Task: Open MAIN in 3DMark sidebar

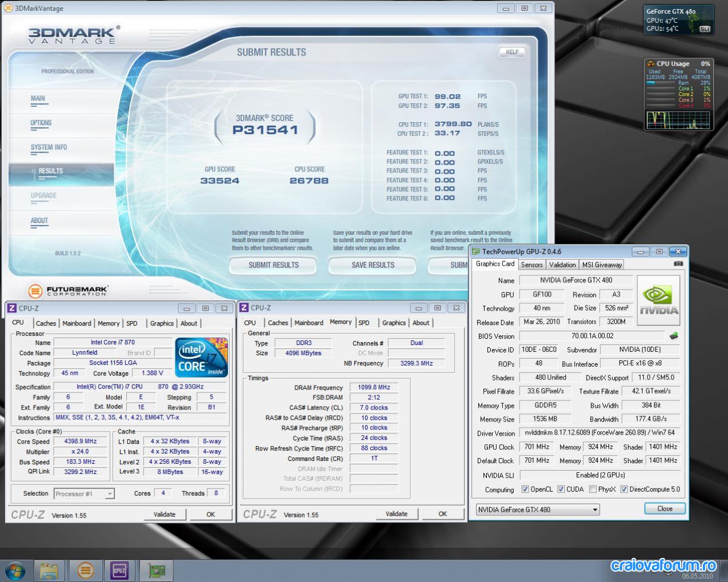Action: coord(38,98)
